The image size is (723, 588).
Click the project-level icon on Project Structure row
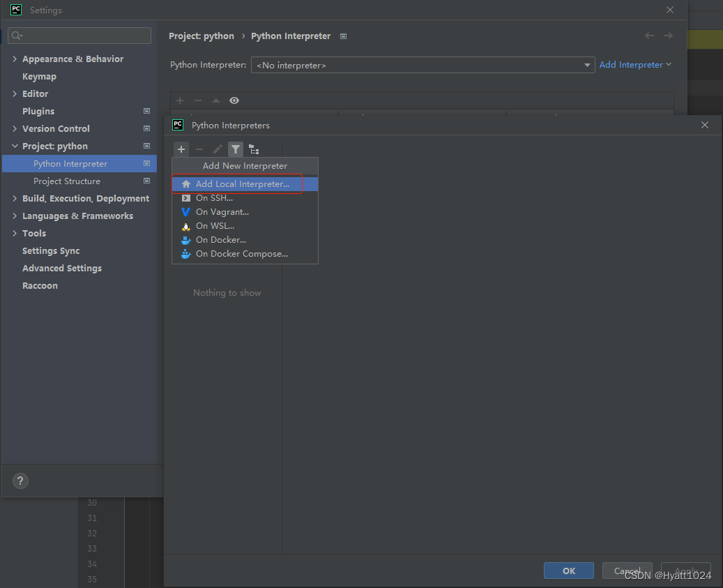point(146,181)
